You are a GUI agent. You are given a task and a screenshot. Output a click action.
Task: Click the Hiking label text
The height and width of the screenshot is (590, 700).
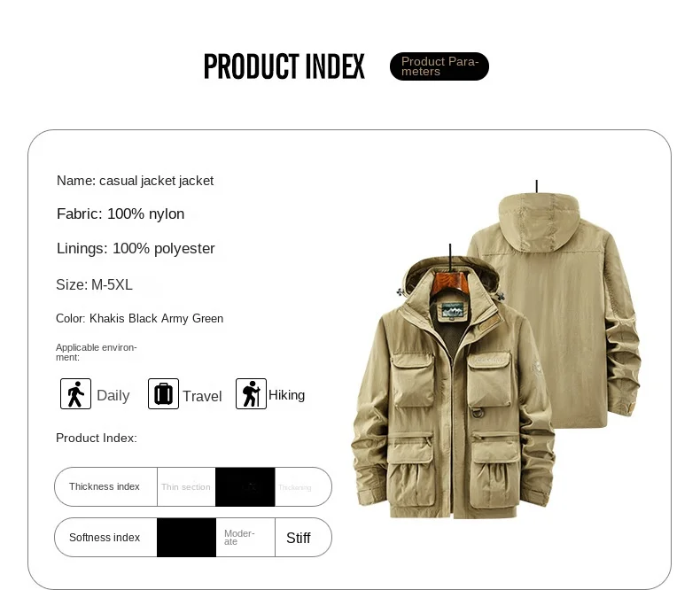point(286,395)
